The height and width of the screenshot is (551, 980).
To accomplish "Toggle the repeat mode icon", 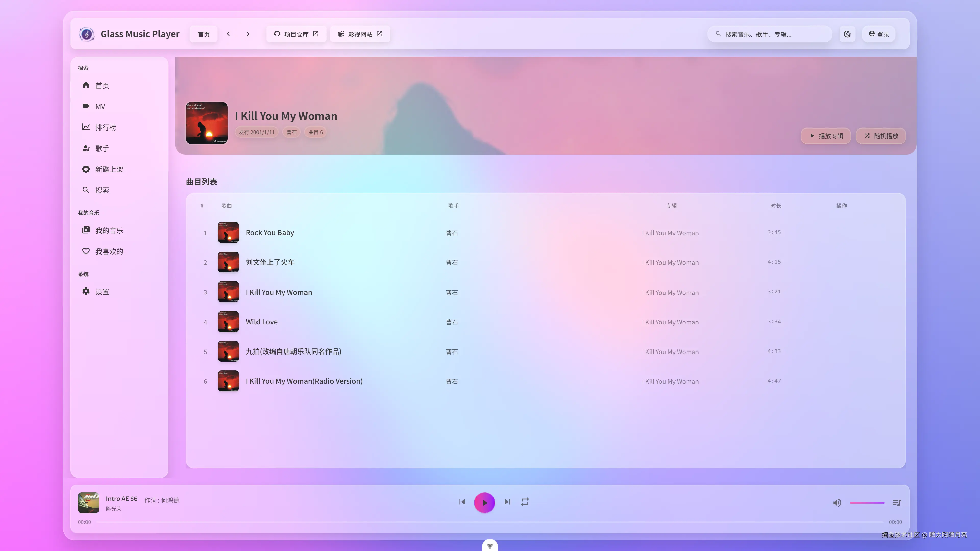I will coord(525,502).
